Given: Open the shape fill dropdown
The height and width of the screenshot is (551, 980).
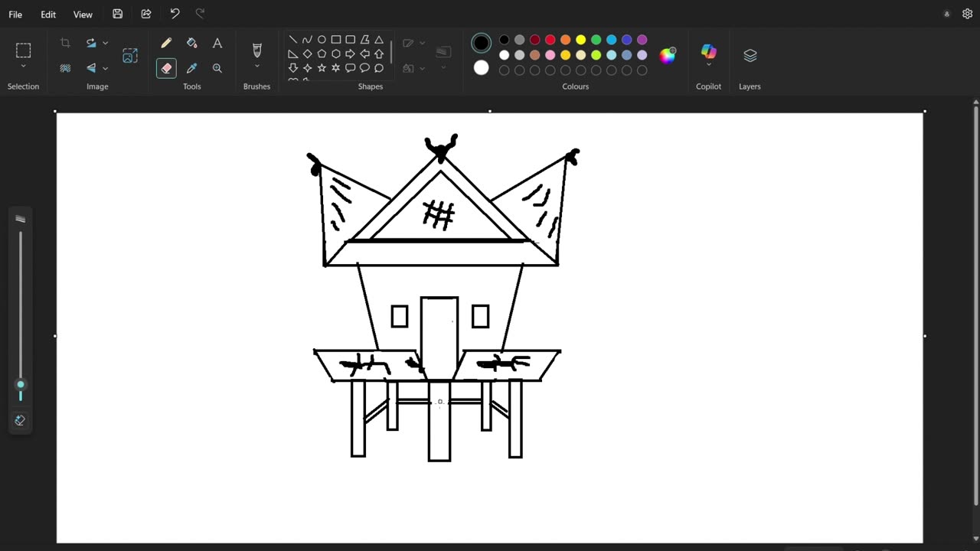Looking at the screenshot, I should tap(414, 68).
